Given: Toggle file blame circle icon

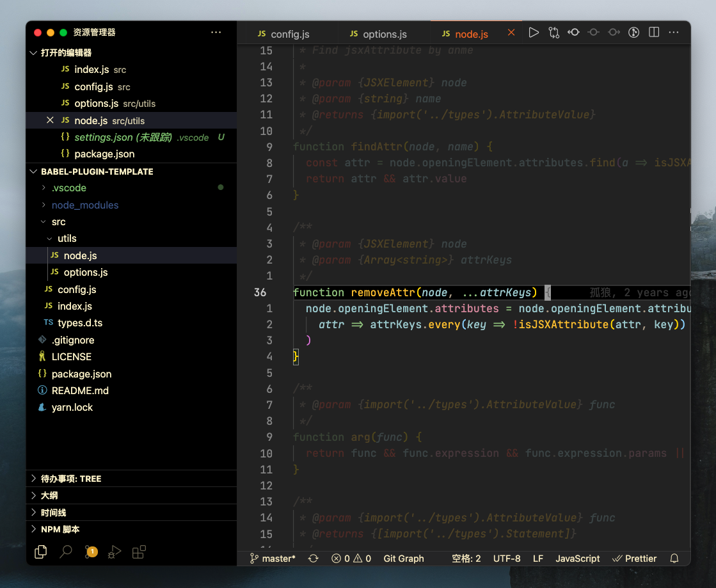Looking at the screenshot, I should [634, 33].
